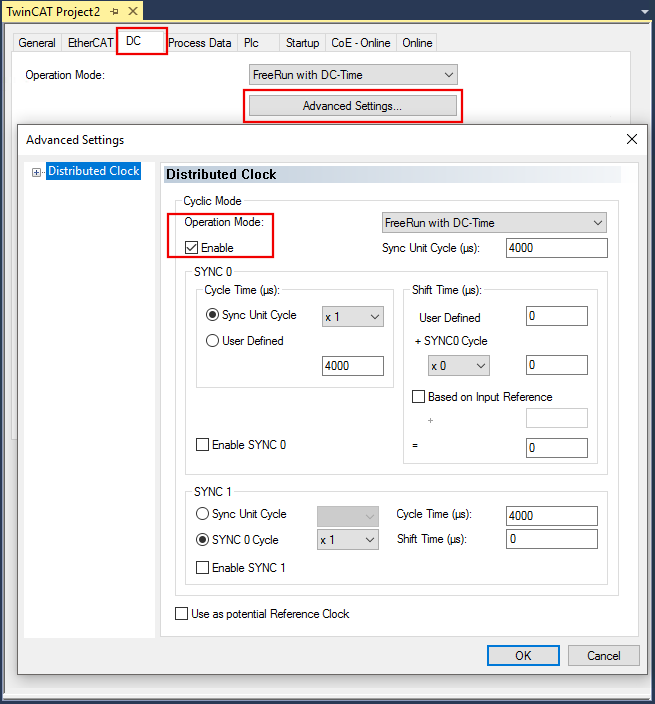This screenshot has width=655, height=704.
Task: Click the Advanced Settings... button
Action: tap(353, 106)
